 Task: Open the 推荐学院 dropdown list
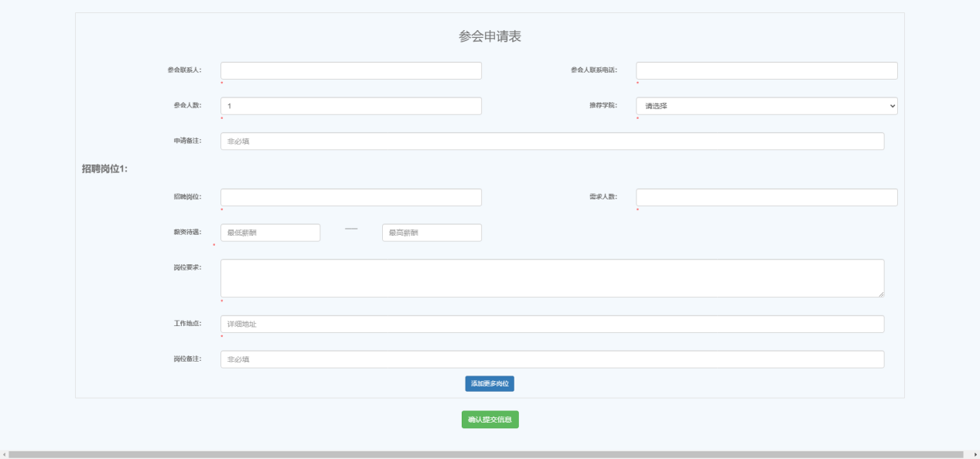pyautogui.click(x=766, y=106)
